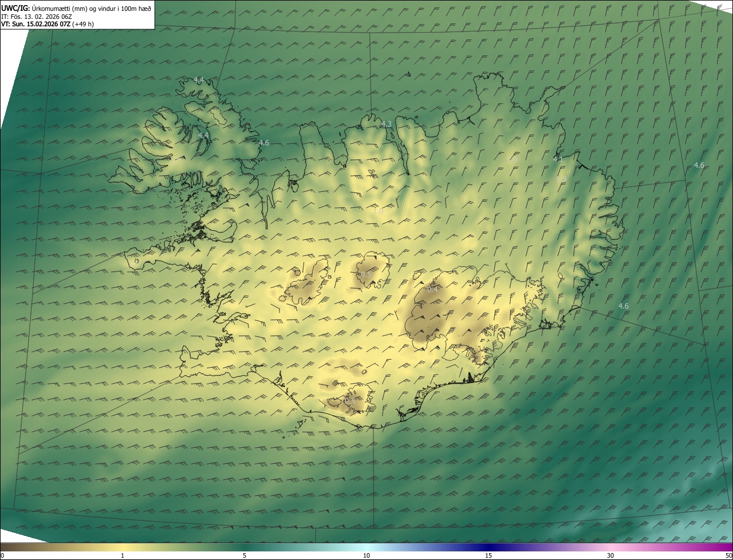Click the colorbar tick label "5"

(x=245, y=555)
